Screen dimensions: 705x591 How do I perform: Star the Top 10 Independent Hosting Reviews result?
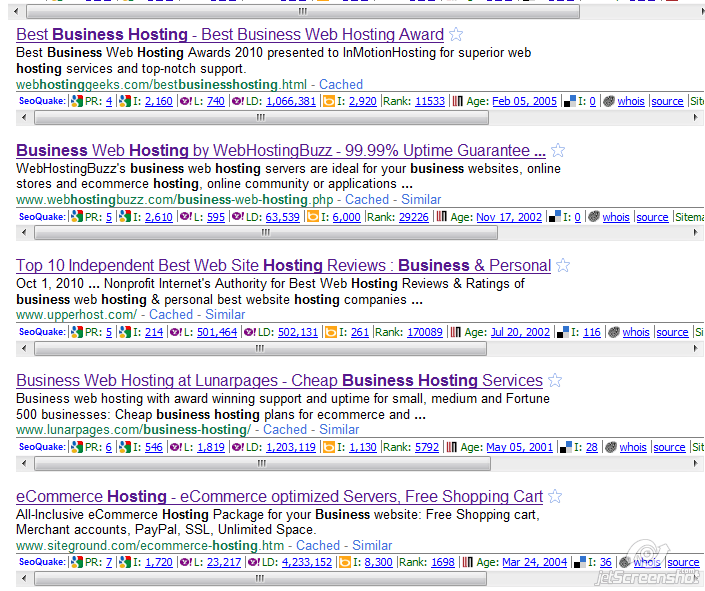click(x=563, y=265)
